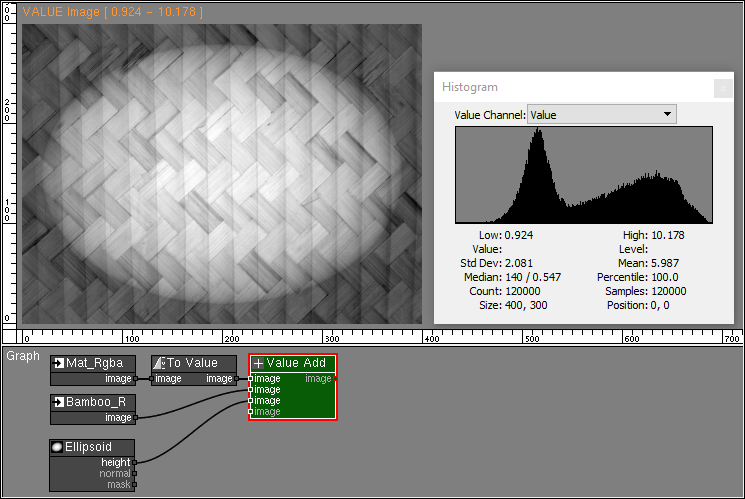Click the Ellipsoid mask output port
The height and width of the screenshot is (499, 745).
[135, 485]
